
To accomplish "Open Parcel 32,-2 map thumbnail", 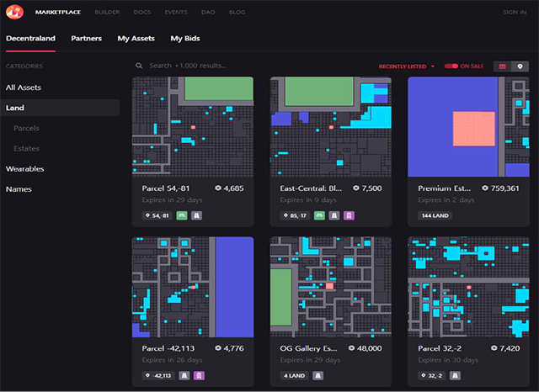I will 468,287.
